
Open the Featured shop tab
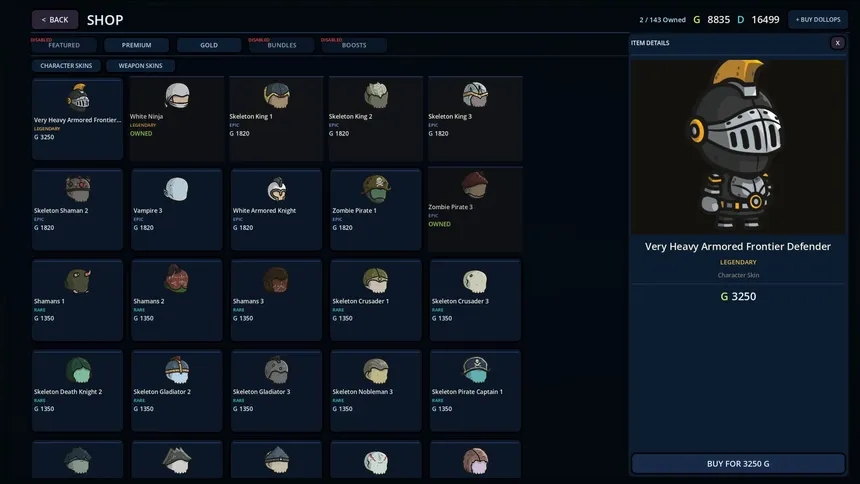[64, 45]
